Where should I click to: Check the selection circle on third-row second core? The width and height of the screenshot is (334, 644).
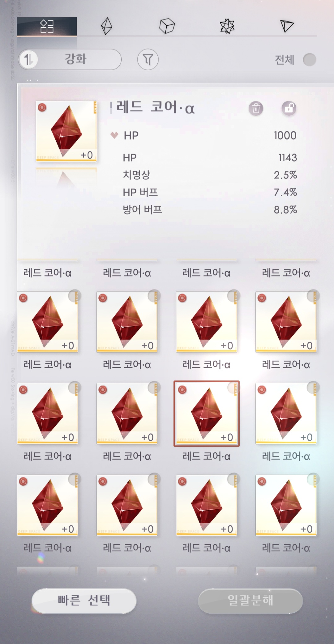pyautogui.click(x=154, y=479)
